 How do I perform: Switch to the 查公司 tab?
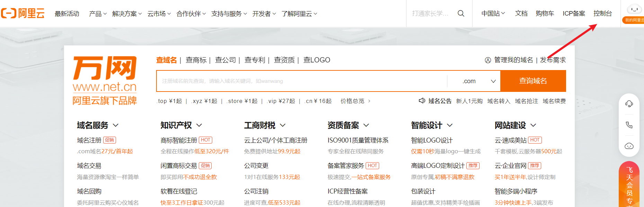(x=225, y=60)
